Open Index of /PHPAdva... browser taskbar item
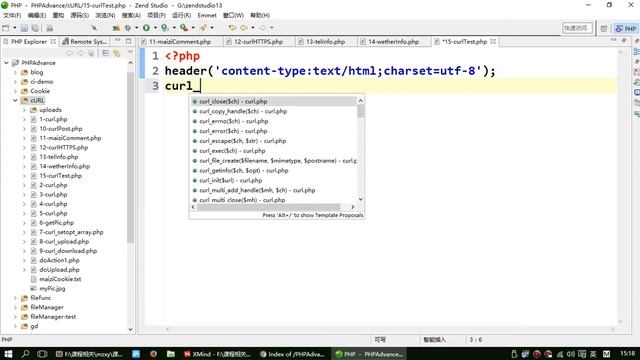The width and height of the screenshot is (640, 360). (x=292, y=354)
